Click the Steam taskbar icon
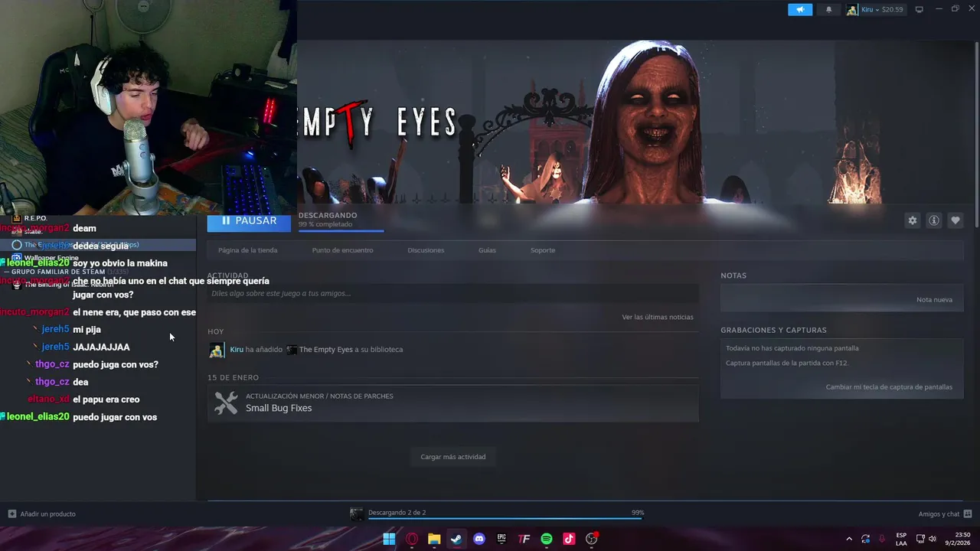This screenshot has height=551, width=980. (456, 539)
